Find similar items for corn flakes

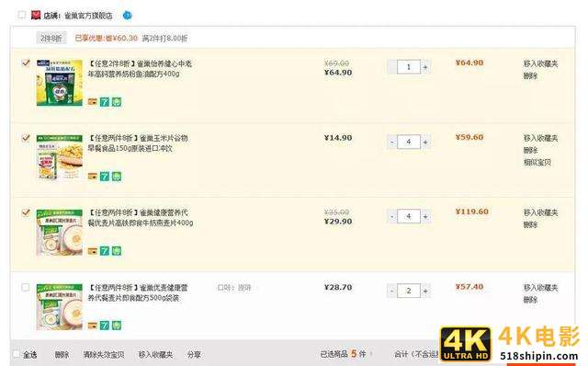pos(537,162)
